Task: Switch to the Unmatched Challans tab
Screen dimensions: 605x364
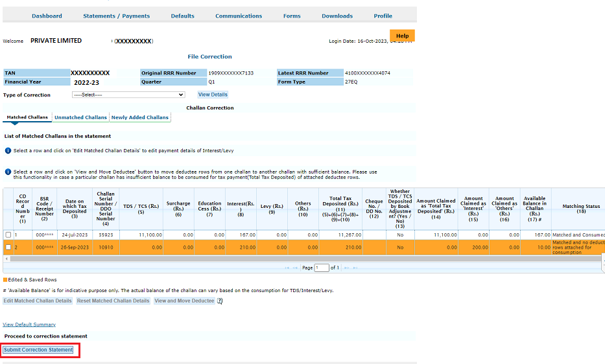Action: [x=80, y=117]
